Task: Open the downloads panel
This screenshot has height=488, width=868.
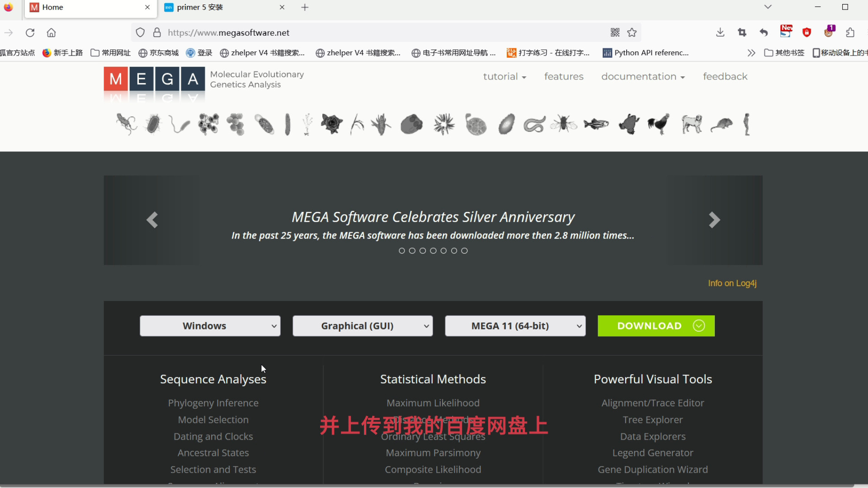Action: [x=720, y=33]
